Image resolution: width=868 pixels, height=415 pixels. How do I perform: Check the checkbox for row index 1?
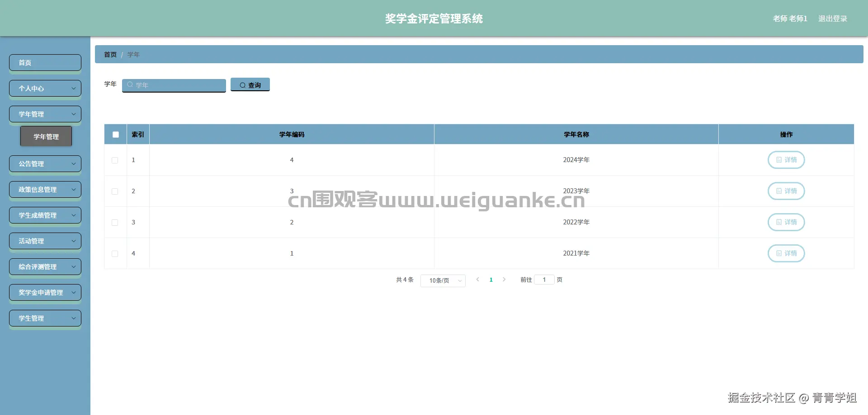(x=115, y=160)
